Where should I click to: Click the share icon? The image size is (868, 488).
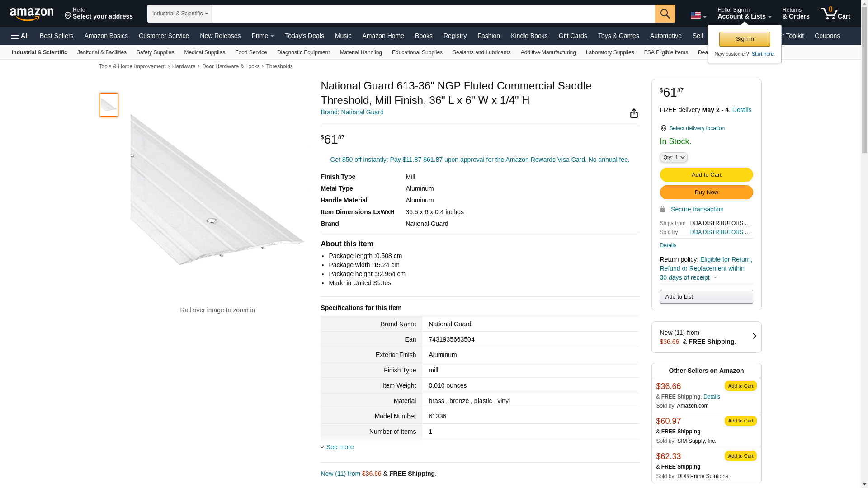click(x=634, y=113)
